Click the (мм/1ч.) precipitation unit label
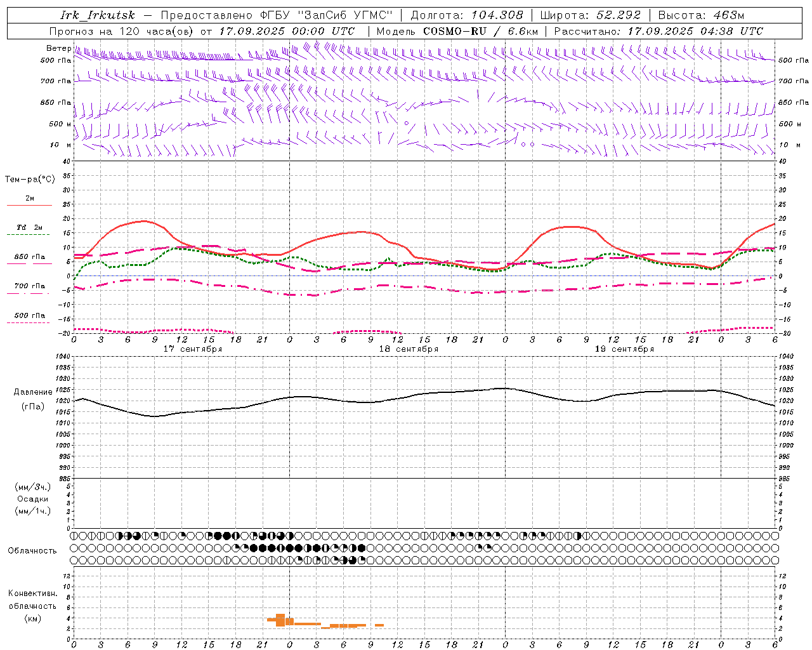The image size is (812, 650). coord(33,511)
